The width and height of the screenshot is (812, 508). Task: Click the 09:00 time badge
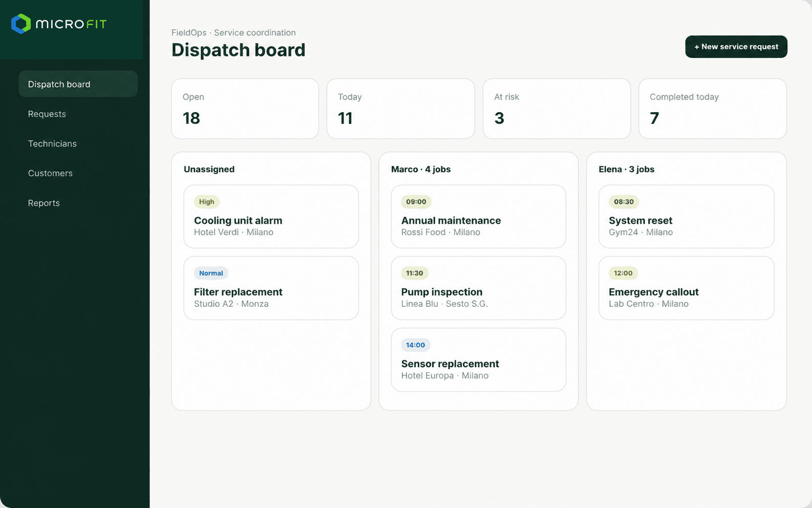pos(416,202)
